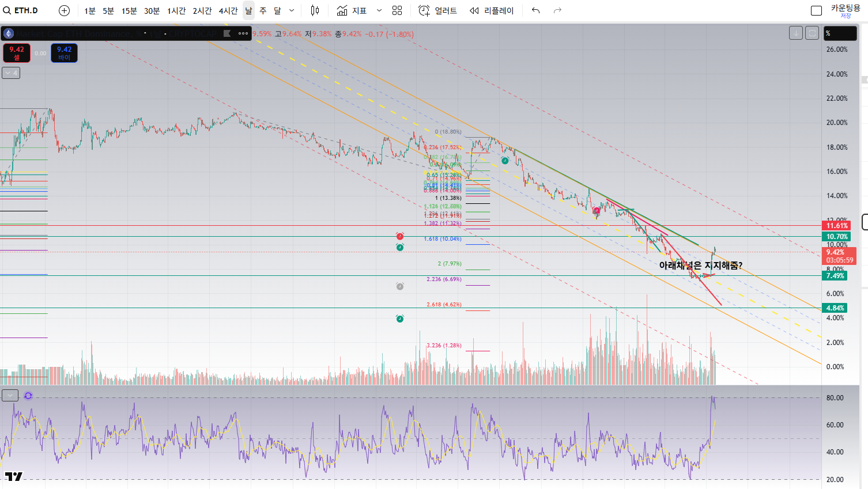The width and height of the screenshot is (868, 489).
Task: Click fib label 2.618 (4.62%)
Action: (x=444, y=305)
